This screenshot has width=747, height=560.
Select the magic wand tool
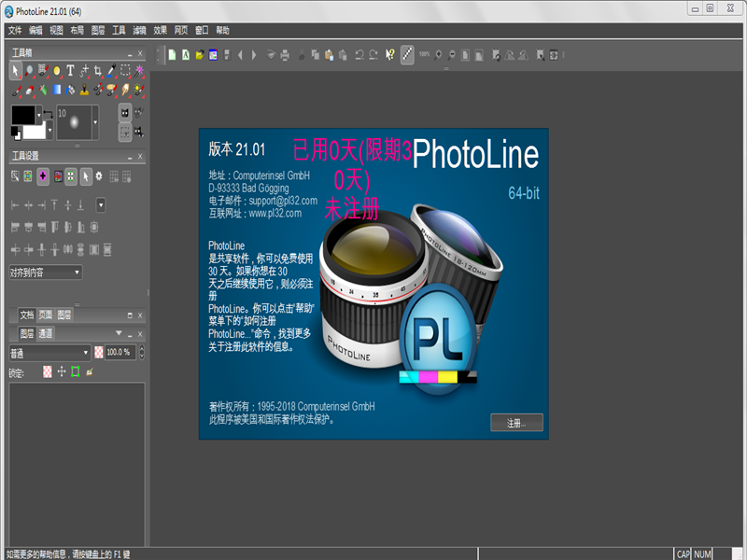coord(139,71)
